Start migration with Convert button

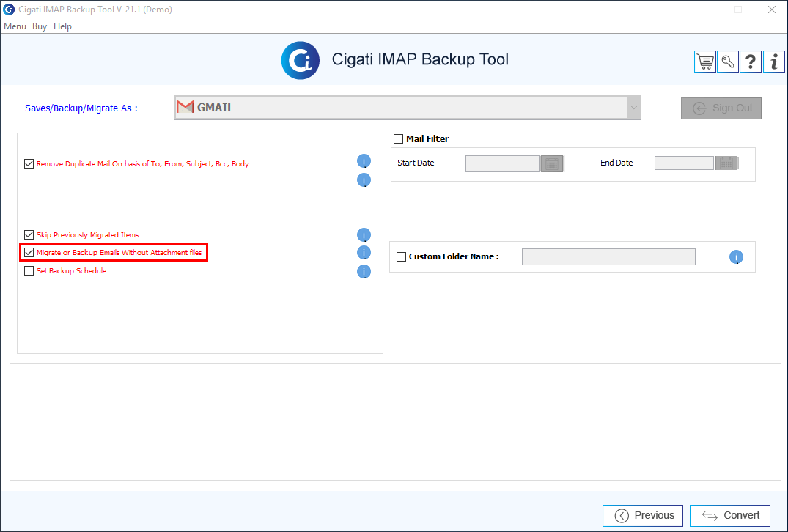[x=729, y=515]
